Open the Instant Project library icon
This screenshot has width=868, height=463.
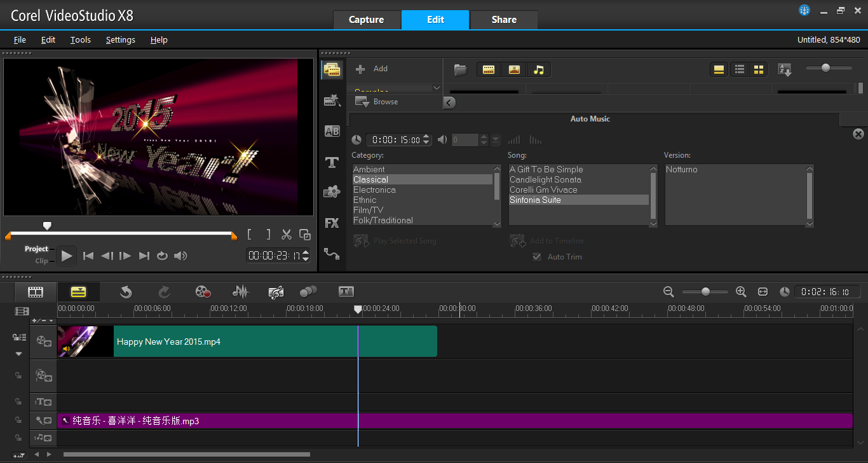coord(332,100)
